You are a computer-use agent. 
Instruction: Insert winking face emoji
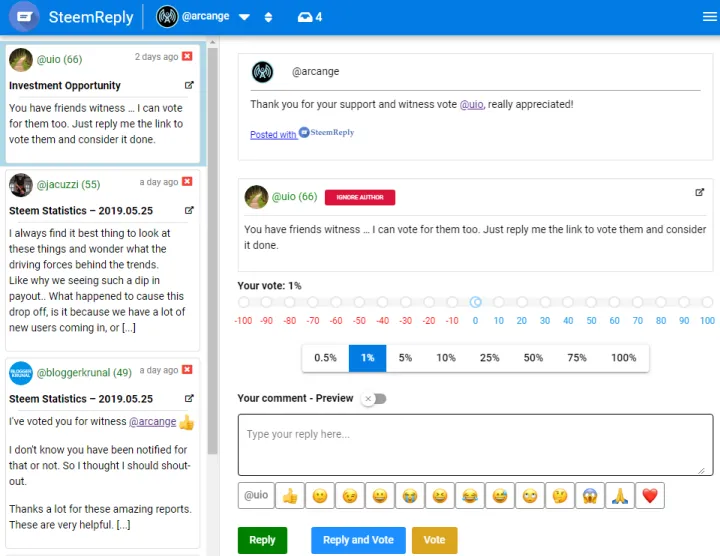[x=350, y=495]
